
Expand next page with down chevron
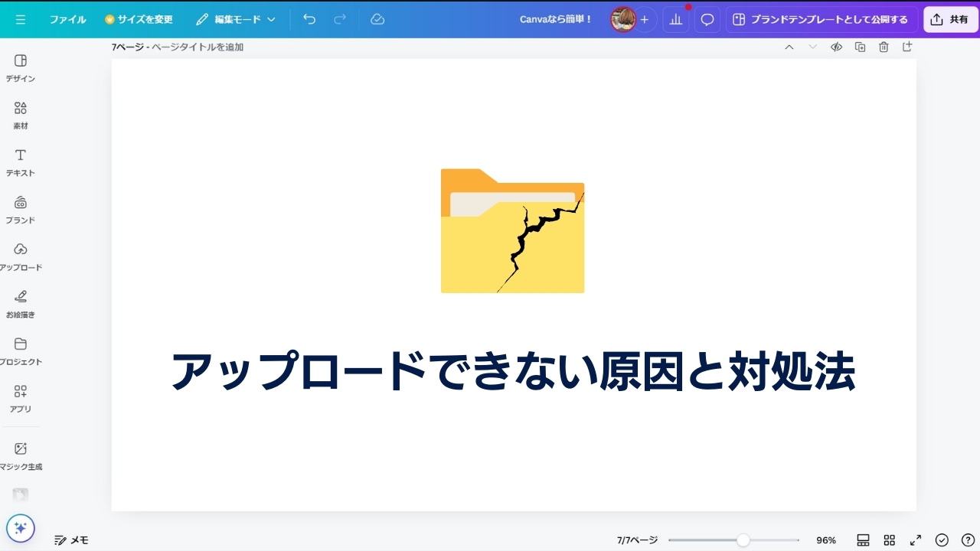(x=812, y=47)
